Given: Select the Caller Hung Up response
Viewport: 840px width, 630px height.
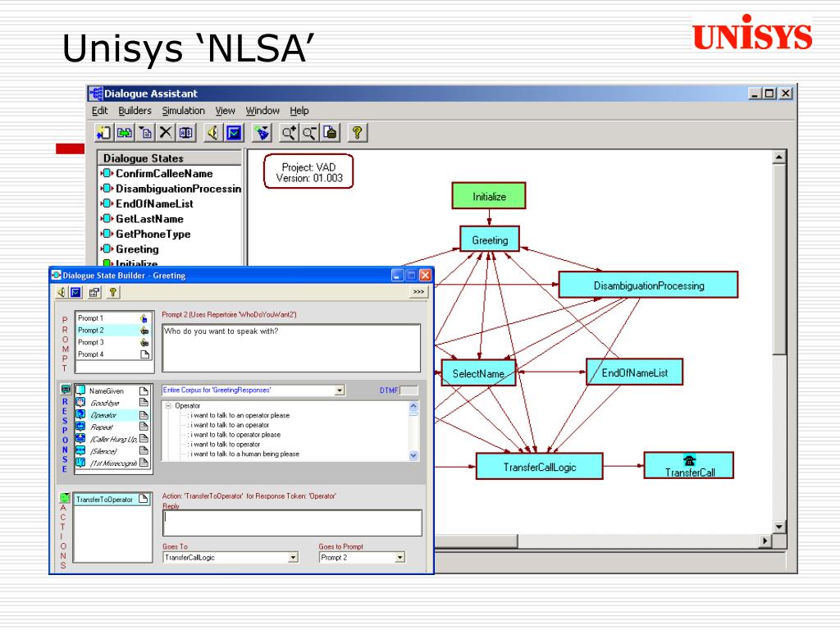Looking at the screenshot, I should click(112, 440).
